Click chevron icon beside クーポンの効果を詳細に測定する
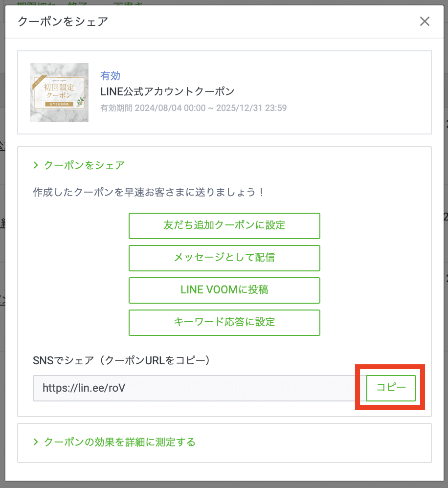This screenshot has width=448, height=488. pos(36,442)
